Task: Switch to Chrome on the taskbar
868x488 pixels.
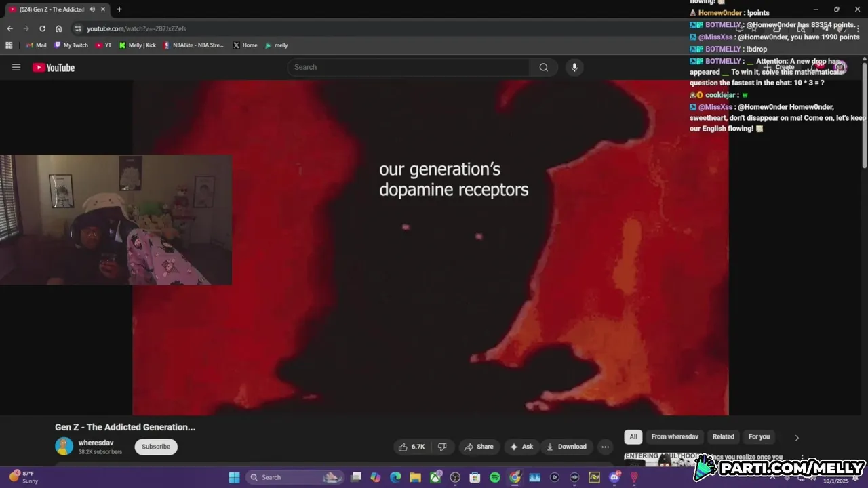Action: click(x=515, y=477)
